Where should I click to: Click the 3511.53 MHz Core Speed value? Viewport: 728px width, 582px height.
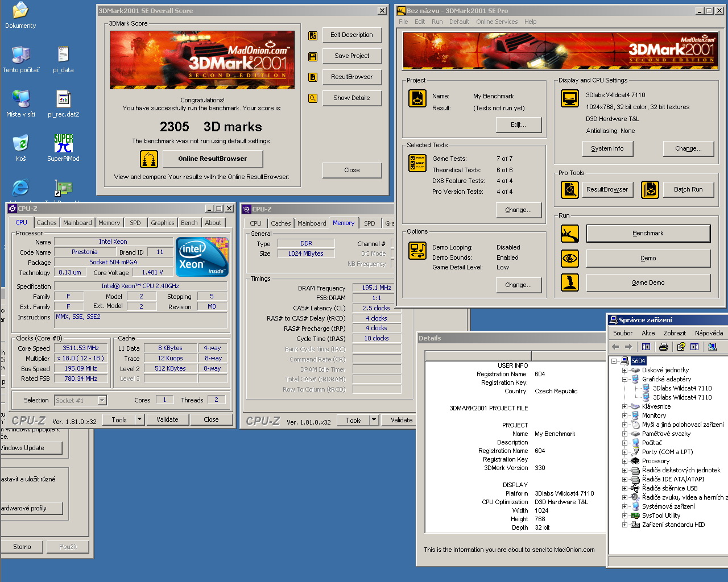pyautogui.click(x=81, y=348)
